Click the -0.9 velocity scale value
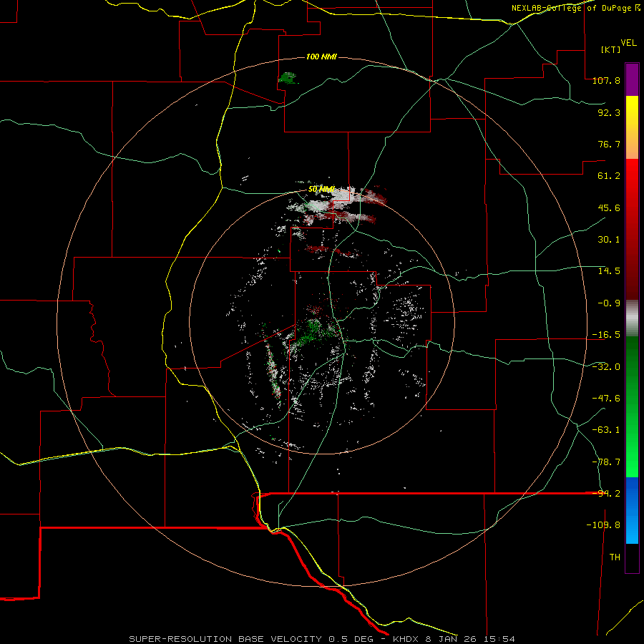Image resolution: width=644 pixels, height=644 pixels. (609, 303)
